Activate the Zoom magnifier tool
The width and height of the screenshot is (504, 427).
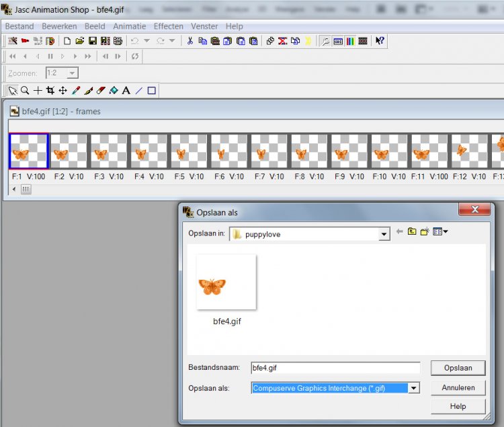click(x=25, y=91)
